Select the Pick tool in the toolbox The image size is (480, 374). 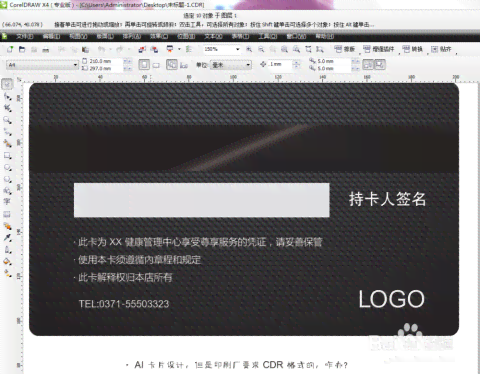[7, 84]
